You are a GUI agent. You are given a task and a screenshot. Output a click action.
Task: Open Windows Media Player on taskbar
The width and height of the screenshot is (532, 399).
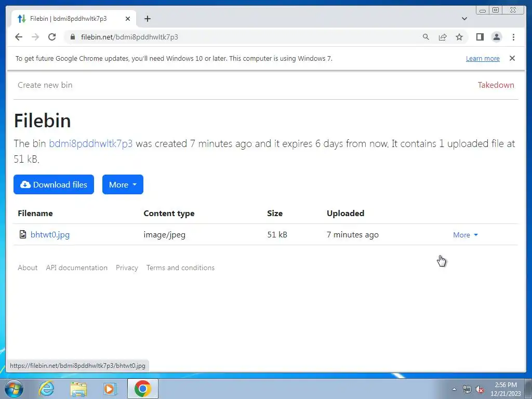tap(109, 389)
